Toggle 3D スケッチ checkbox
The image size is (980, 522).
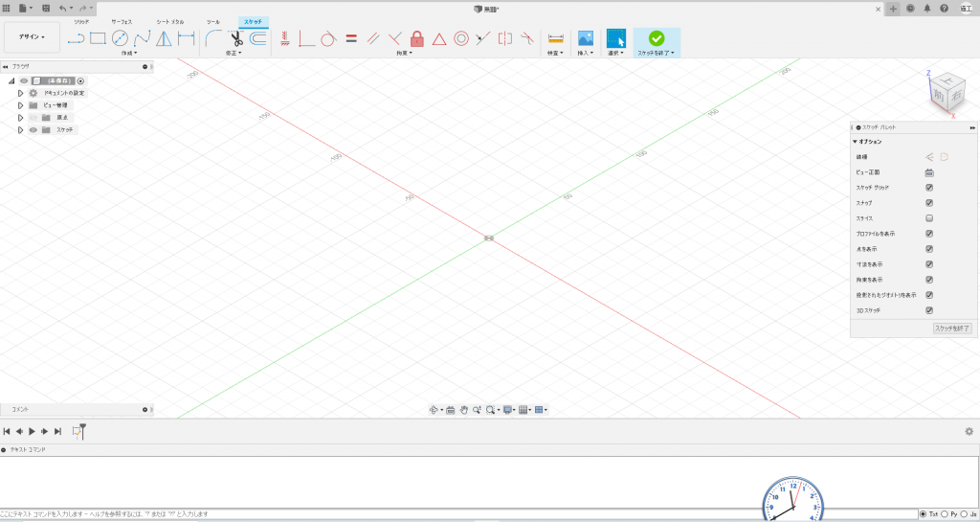coord(929,310)
